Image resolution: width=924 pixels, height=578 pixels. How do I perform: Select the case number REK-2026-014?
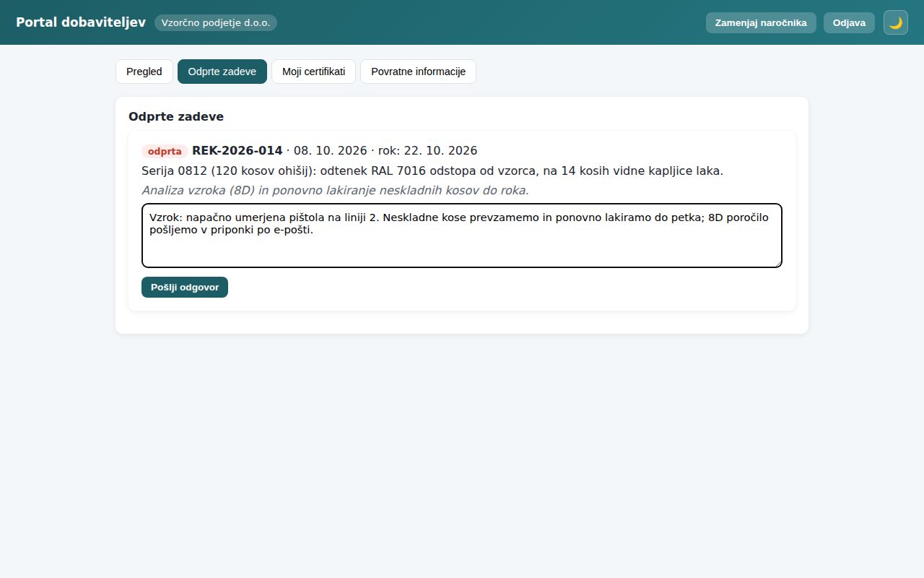[x=237, y=151]
